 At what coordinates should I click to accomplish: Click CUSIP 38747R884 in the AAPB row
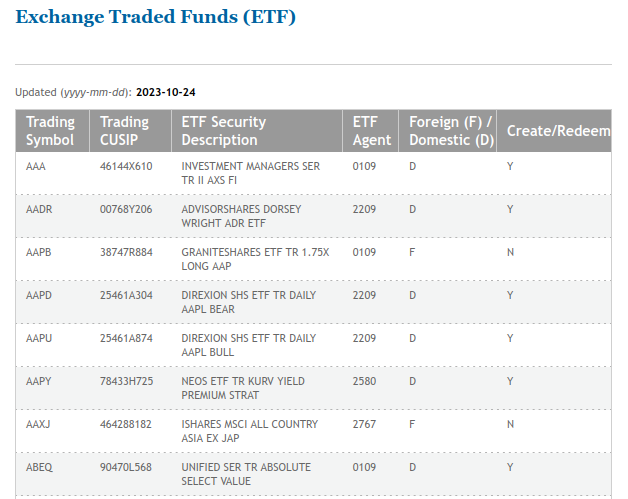tap(126, 252)
